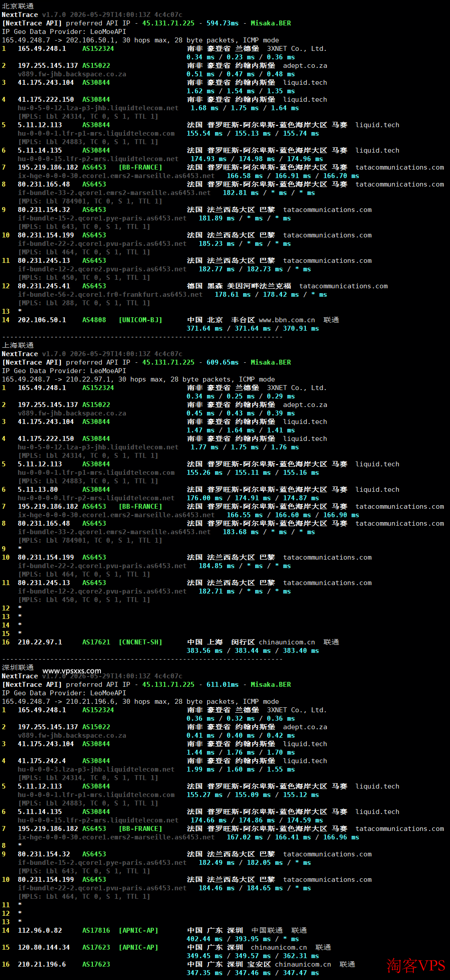Click the API latency value '609.65ms'

pyautogui.click(x=222, y=362)
